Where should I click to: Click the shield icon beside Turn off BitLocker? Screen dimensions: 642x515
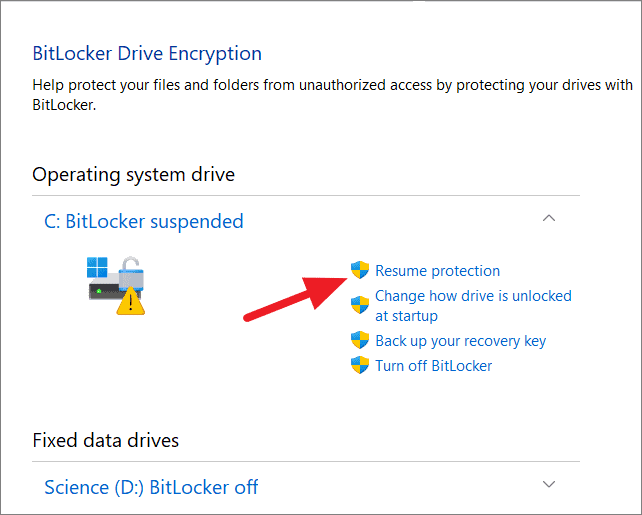[360, 365]
